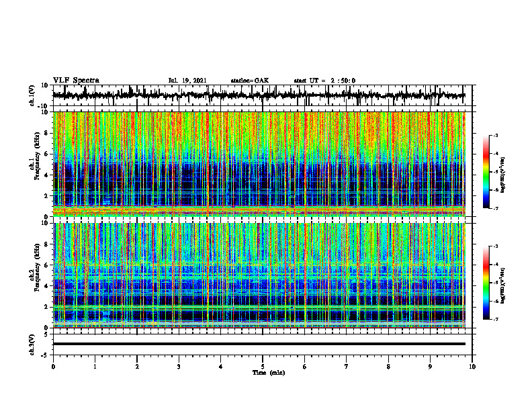Screen dimensions: 532x411
Task: Click the '9' tick on the time axis
Action: coord(430,367)
